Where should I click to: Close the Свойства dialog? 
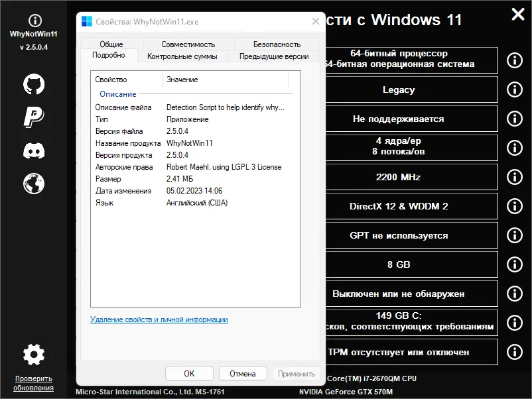point(316,21)
